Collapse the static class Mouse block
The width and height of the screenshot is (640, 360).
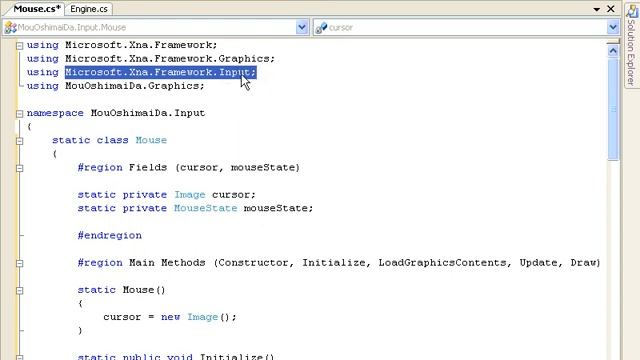tap(19, 141)
